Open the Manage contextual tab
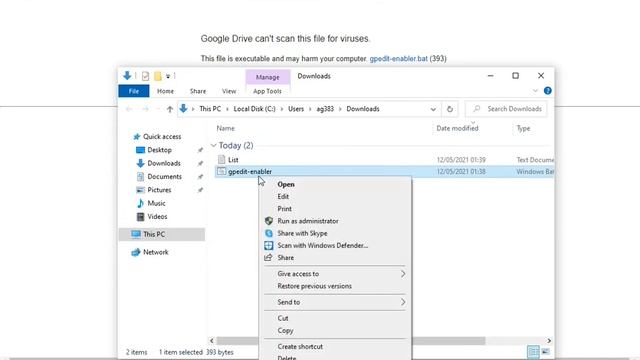Screen dimensions: 640x360 click(268, 77)
